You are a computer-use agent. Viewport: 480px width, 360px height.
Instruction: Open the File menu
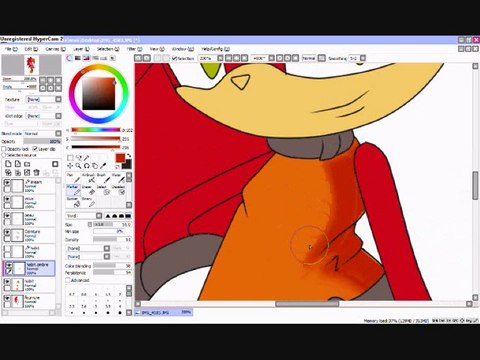(x=11, y=49)
